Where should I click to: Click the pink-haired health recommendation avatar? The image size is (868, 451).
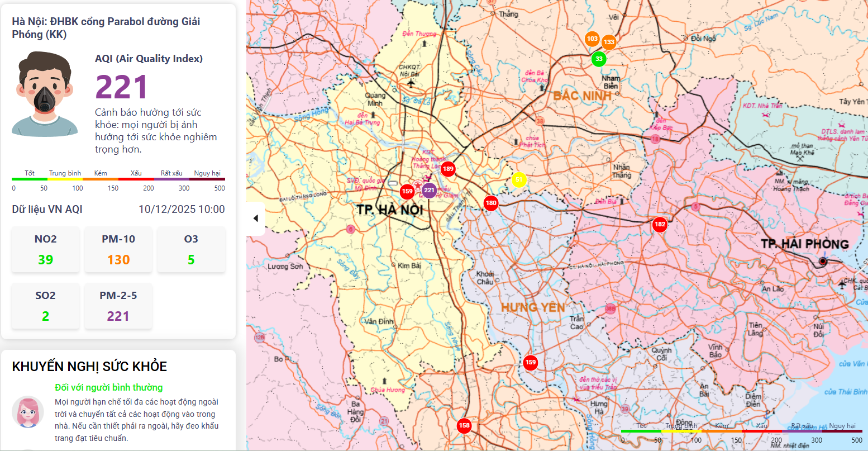[x=28, y=412]
